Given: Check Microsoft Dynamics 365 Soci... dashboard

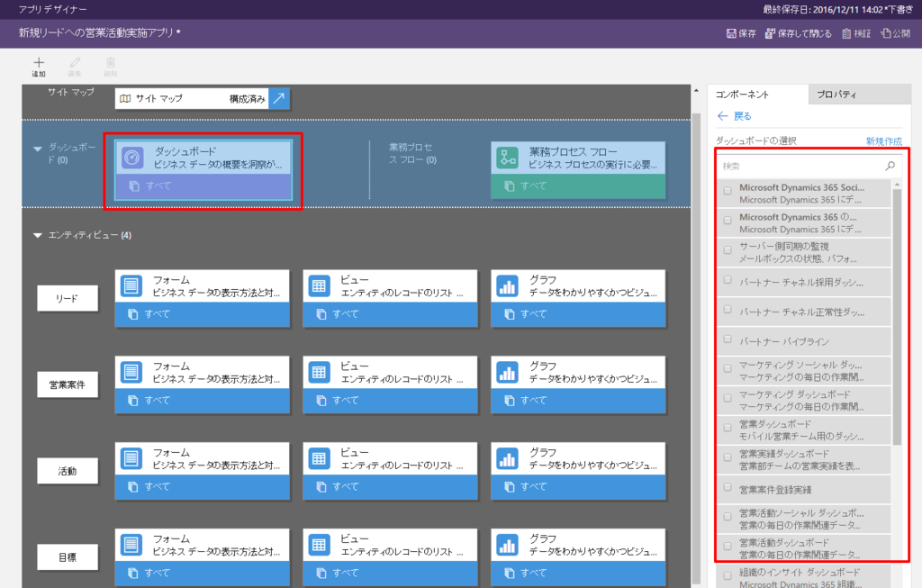Looking at the screenshot, I should [x=728, y=191].
